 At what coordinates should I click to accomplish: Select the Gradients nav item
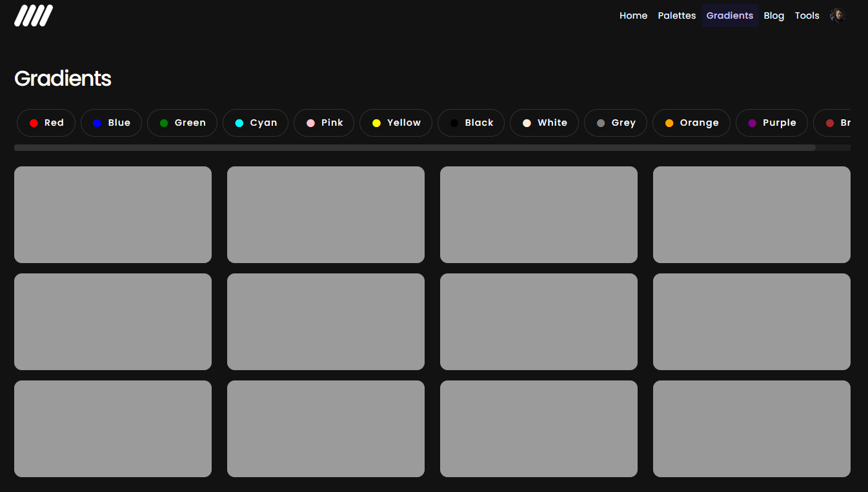[x=730, y=15]
